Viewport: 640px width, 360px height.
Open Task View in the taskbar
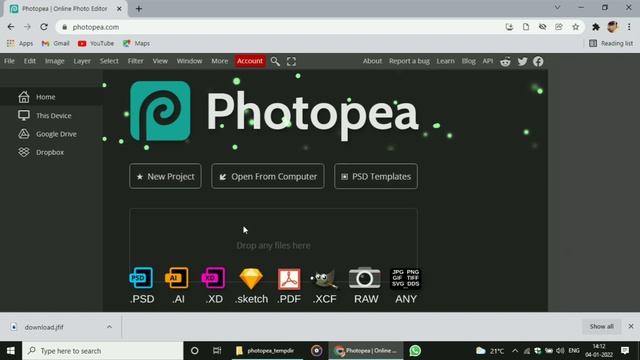pyautogui.click(x=217, y=351)
